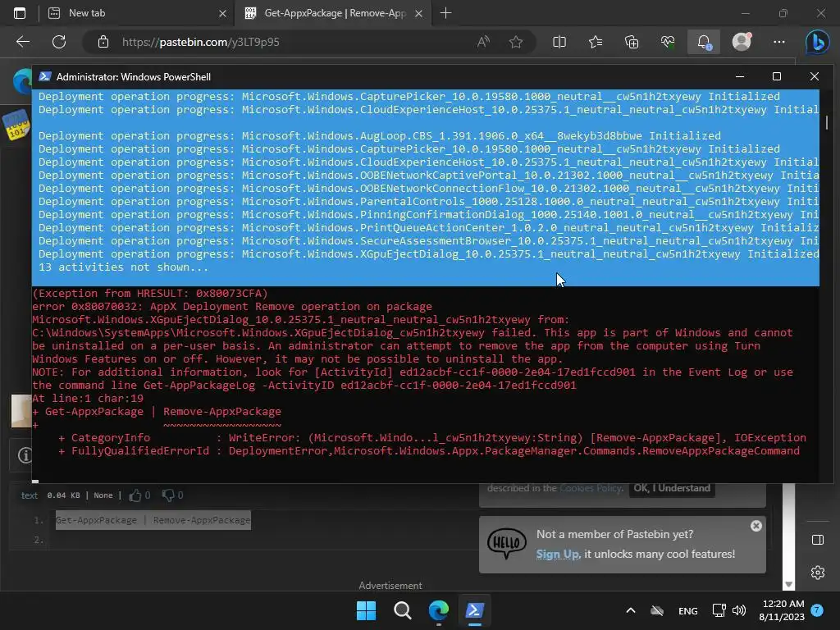Close the New tab tab
Screen dimensions: 840x630
222,13
